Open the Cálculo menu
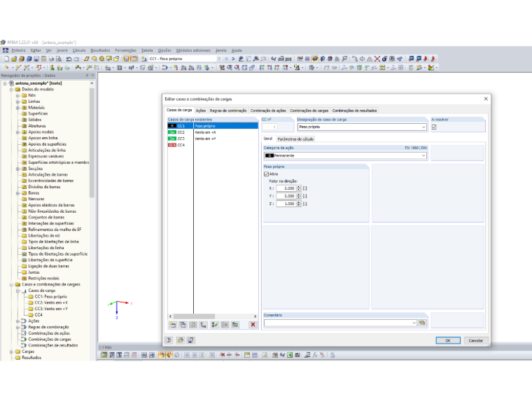Viewport: 532px width, 399px height. (78, 50)
